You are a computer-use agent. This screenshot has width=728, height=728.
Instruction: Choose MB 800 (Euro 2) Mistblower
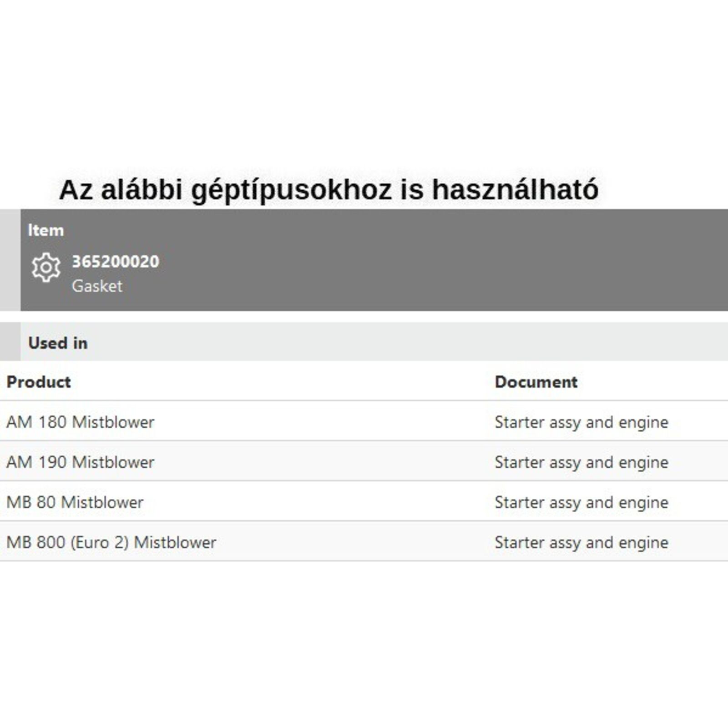tap(111, 542)
